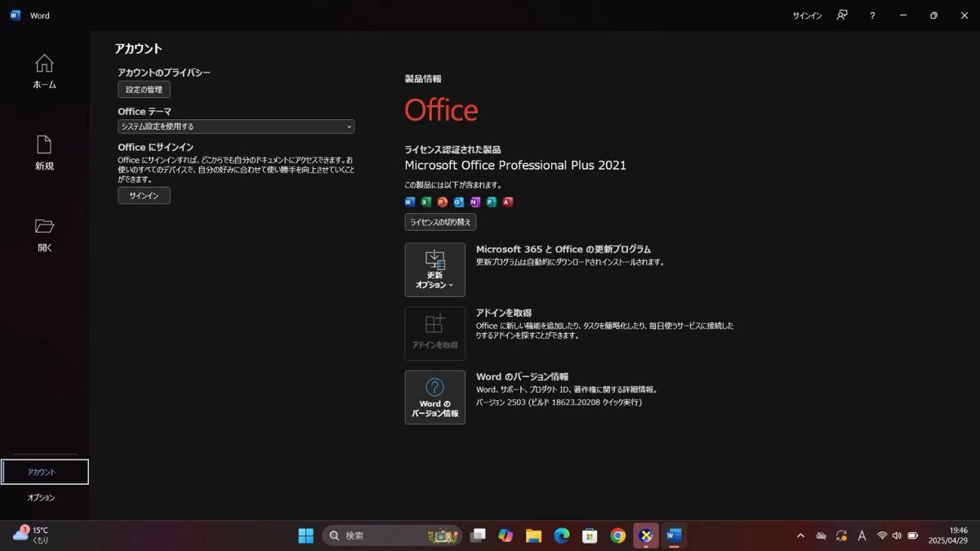Go to ホーム (Home) in sidebar

point(44,71)
